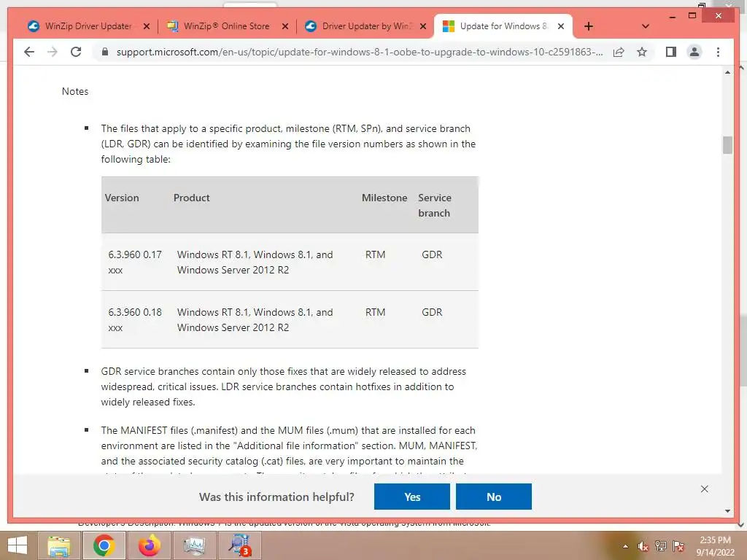Close the Update for Windows 8 tab

pos(561,26)
